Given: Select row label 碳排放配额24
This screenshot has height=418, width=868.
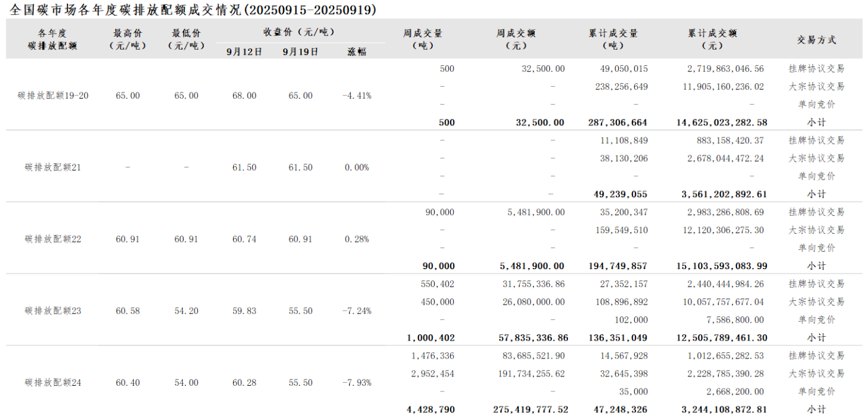Looking at the screenshot, I should pos(53,383).
